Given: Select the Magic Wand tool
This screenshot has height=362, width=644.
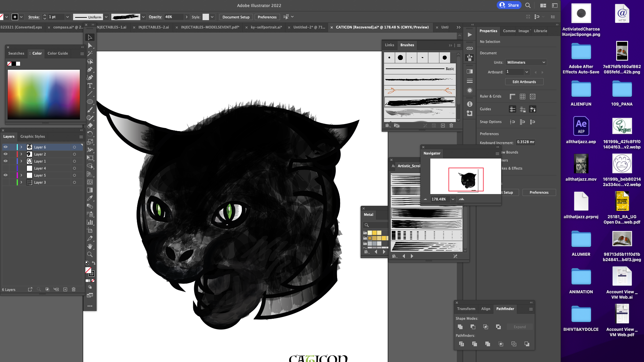Looking at the screenshot, I should tap(90, 54).
